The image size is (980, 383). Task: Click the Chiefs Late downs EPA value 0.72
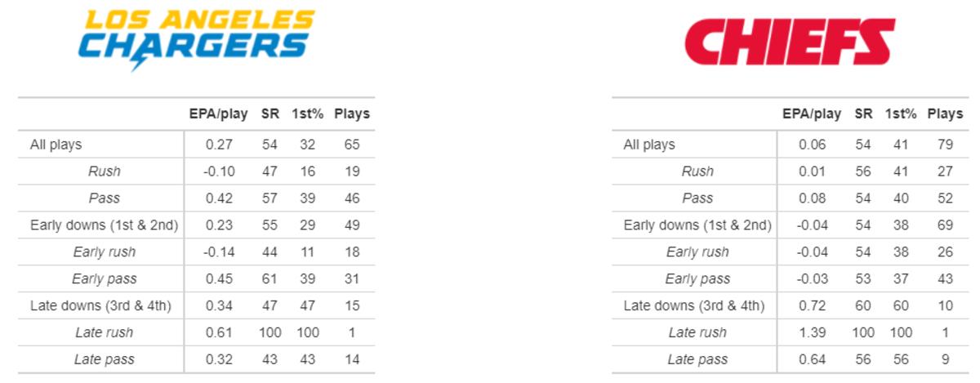click(813, 306)
